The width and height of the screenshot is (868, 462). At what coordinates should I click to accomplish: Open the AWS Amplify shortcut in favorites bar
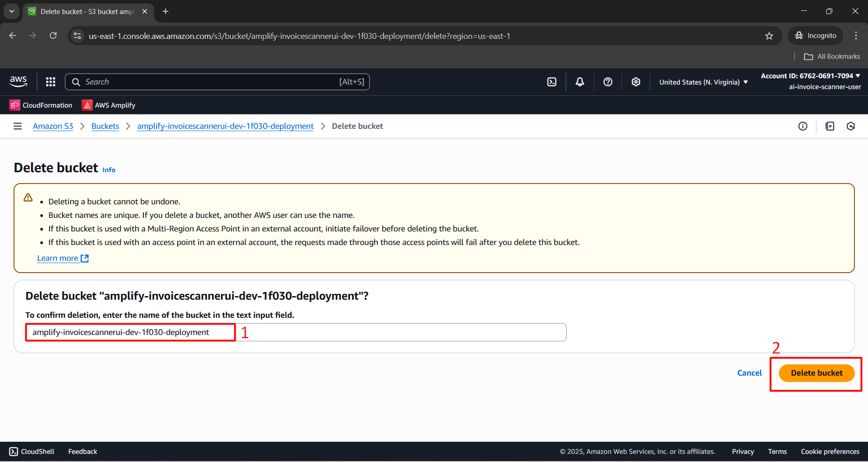[x=109, y=105]
